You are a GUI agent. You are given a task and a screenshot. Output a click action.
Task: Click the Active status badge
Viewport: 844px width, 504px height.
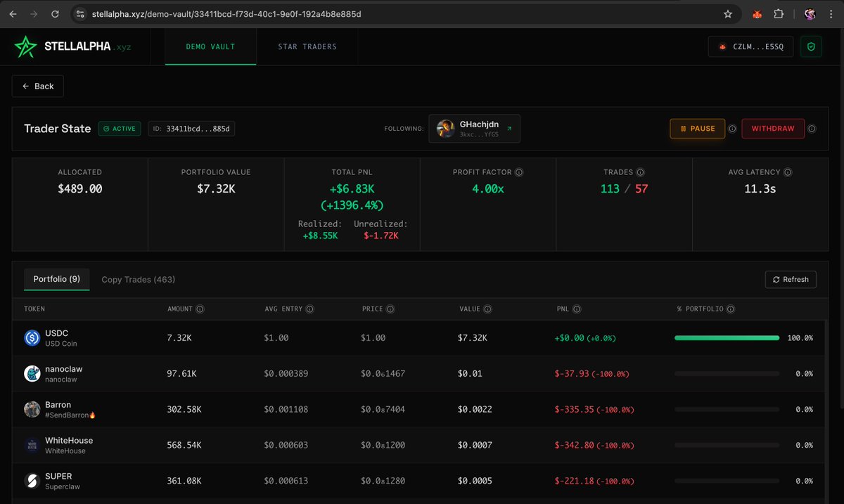pos(120,129)
